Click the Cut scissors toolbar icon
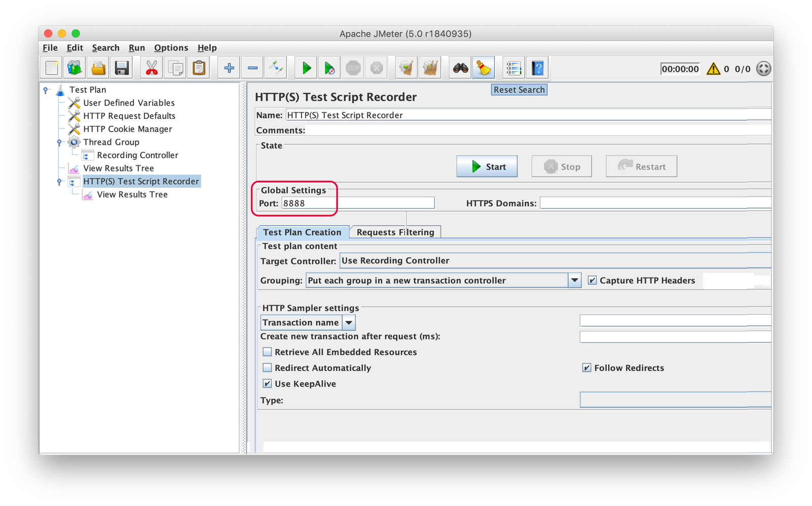The image size is (812, 506). click(x=151, y=68)
